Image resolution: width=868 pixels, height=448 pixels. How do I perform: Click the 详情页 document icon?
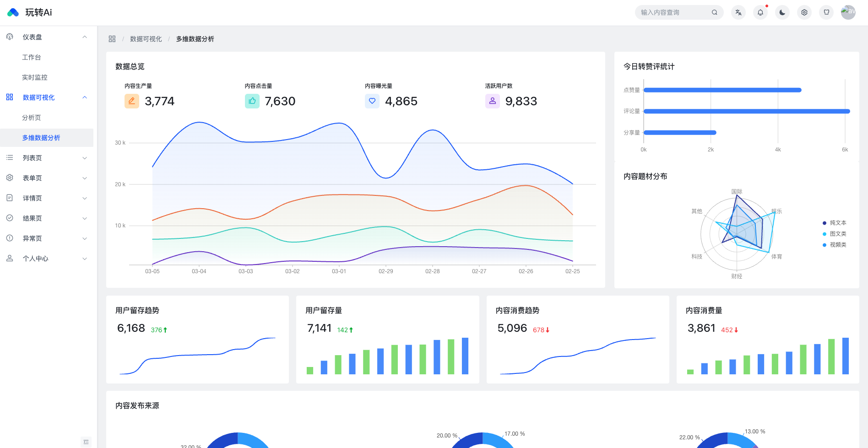(10, 198)
